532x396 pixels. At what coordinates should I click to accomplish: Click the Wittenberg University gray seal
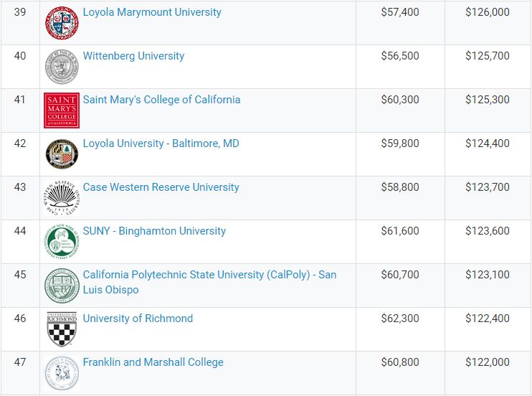62,67
